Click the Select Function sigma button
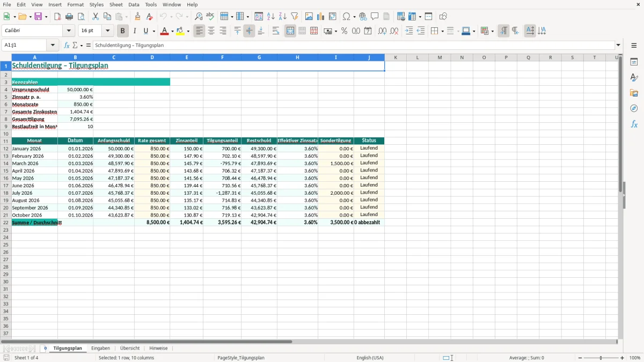This screenshot has width=644, height=362. [76, 46]
